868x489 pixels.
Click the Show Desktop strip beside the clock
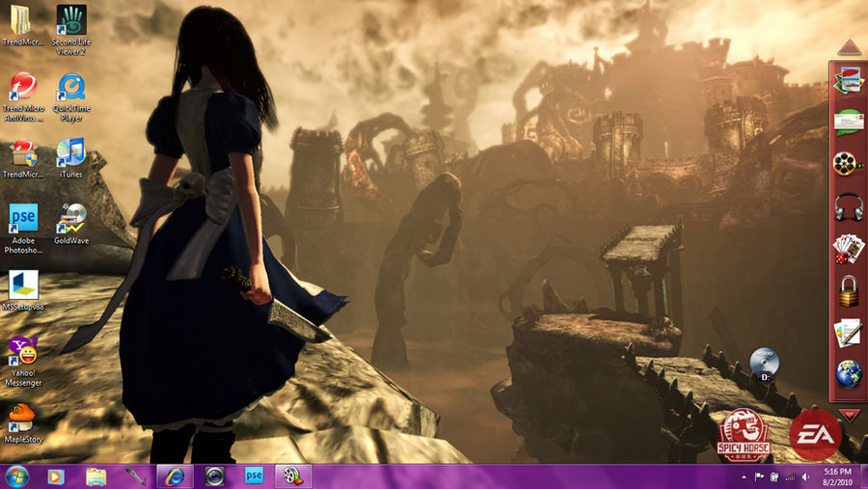tap(863, 476)
